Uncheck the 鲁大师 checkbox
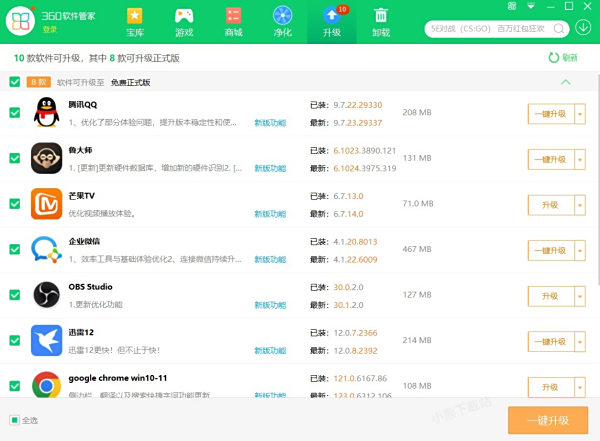Viewport: 600px width, 441px height. coord(15,158)
